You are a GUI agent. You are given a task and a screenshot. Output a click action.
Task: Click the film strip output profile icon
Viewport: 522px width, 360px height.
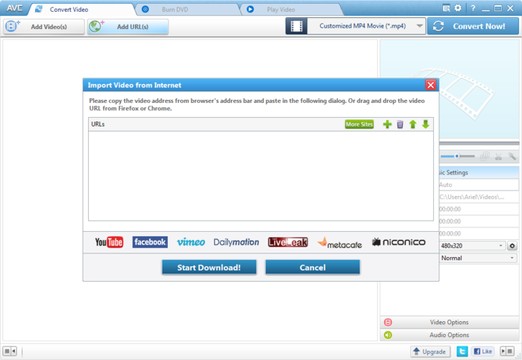(296, 26)
